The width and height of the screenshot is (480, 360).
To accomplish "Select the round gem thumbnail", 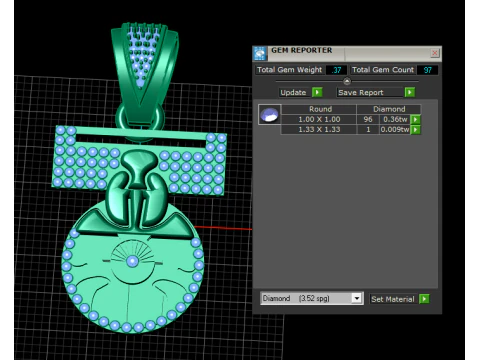I will click(269, 115).
